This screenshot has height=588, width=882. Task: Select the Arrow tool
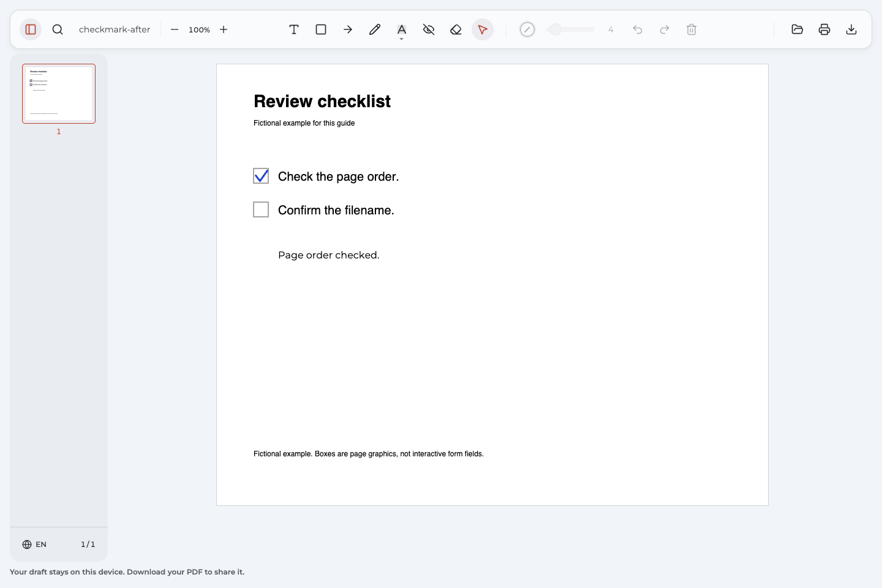coord(348,29)
